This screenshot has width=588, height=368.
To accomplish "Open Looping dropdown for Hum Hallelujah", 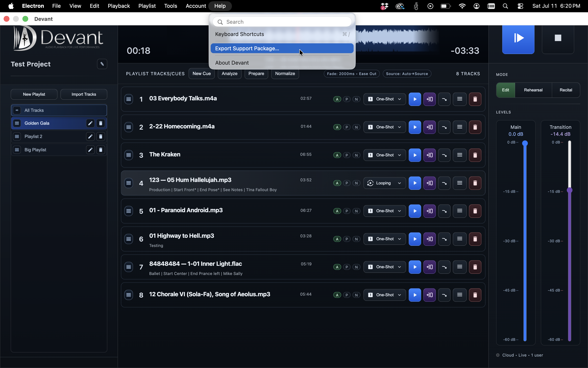I will pos(384,183).
